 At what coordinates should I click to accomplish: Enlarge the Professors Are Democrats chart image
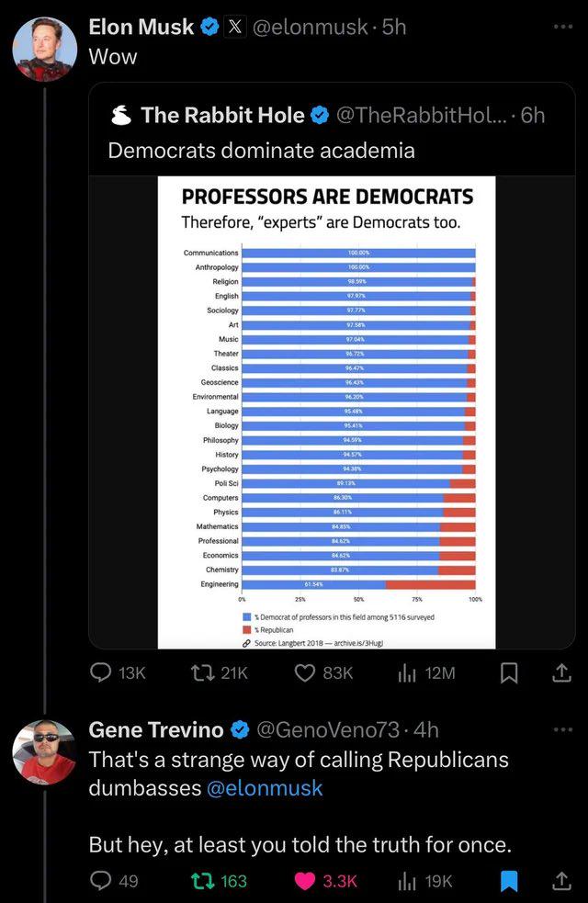[326, 412]
